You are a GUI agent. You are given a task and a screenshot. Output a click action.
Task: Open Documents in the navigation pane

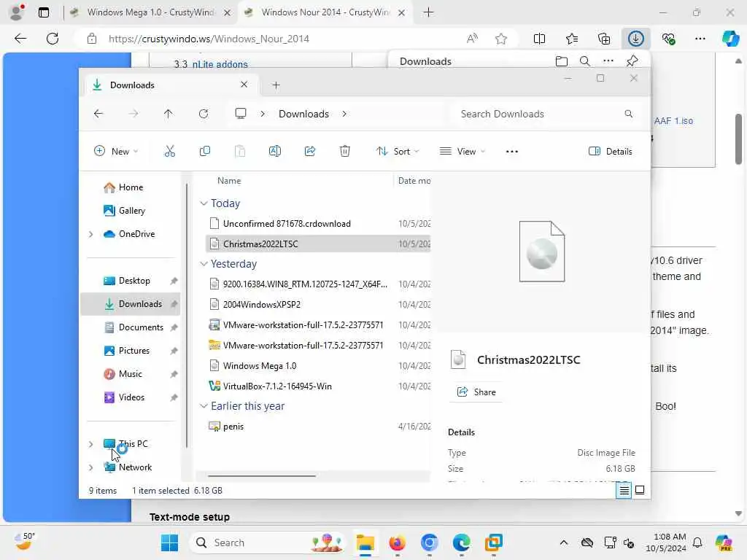pyautogui.click(x=141, y=327)
